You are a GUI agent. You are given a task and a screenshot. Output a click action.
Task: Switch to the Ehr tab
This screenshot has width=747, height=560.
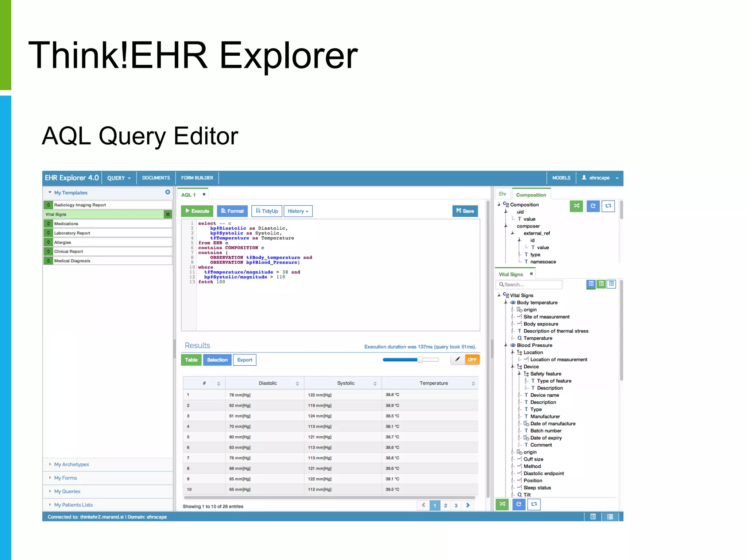503,194
